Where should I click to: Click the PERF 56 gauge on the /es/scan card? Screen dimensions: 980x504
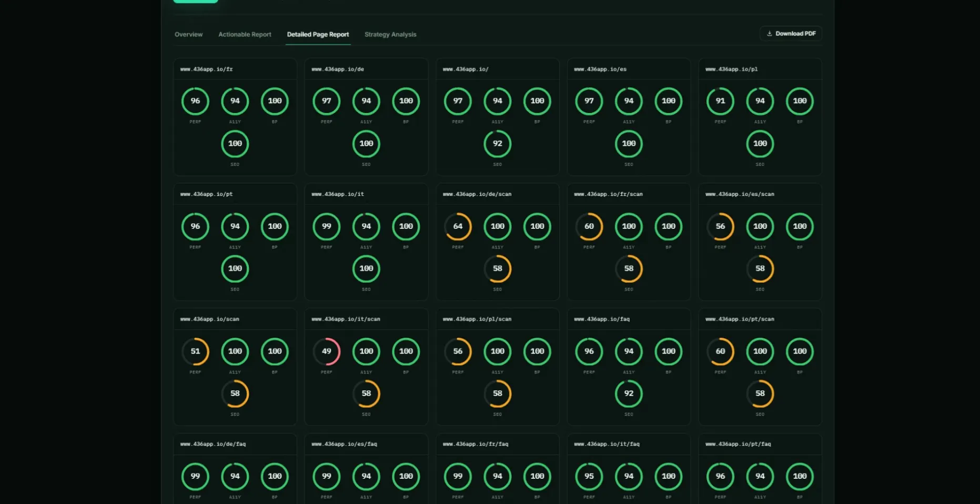click(720, 226)
